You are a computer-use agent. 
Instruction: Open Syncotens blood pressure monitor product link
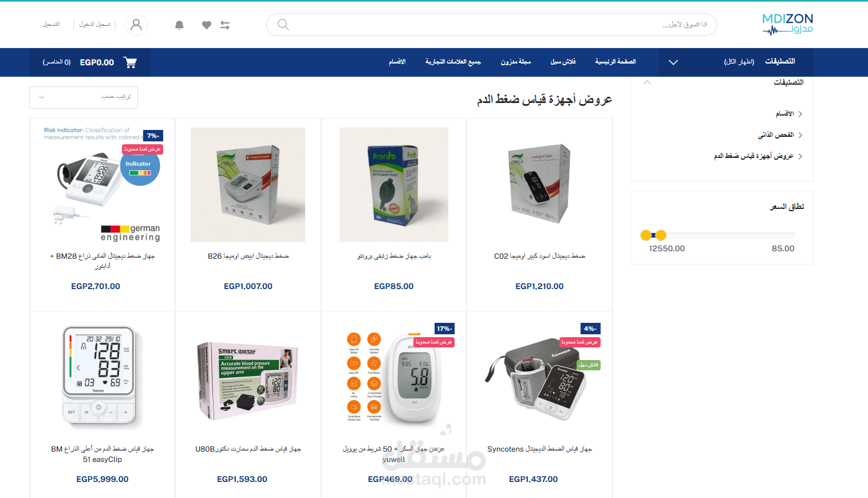[539, 449]
